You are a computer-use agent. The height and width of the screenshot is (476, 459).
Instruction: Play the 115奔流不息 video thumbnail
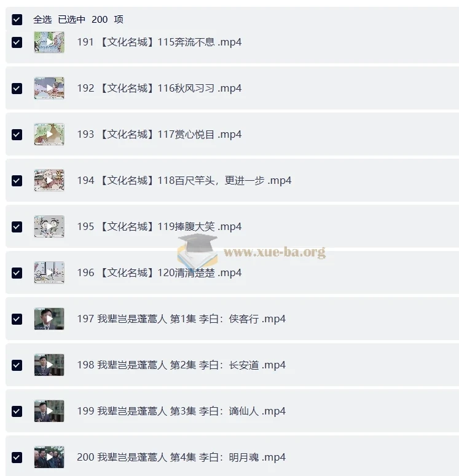[49, 42]
